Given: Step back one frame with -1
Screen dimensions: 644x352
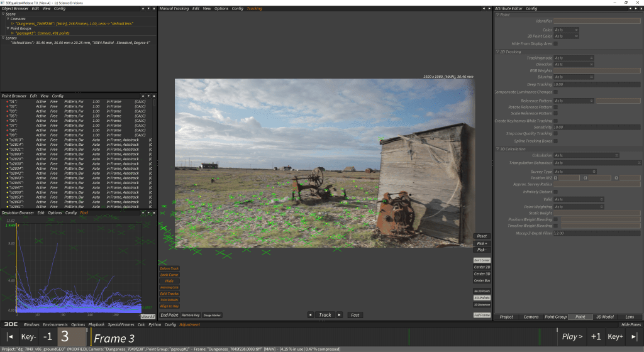Looking at the screenshot, I should pos(48,336).
